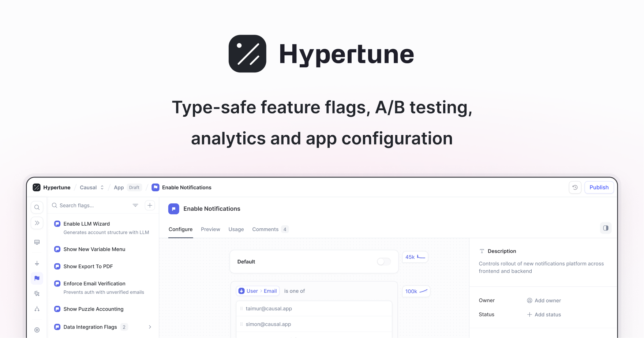Switch to the Preview tab
This screenshot has width=644, height=338.
point(210,229)
